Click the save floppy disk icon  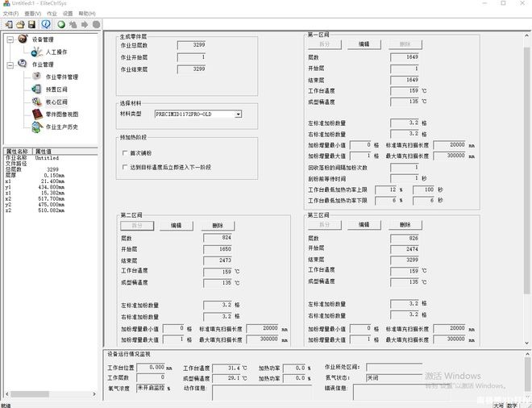(31, 24)
